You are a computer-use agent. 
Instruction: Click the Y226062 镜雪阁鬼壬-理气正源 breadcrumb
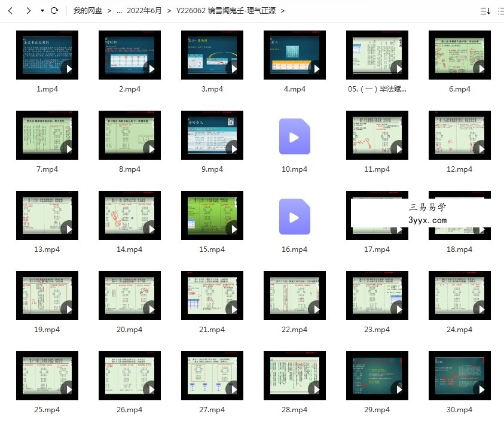[x=226, y=11]
